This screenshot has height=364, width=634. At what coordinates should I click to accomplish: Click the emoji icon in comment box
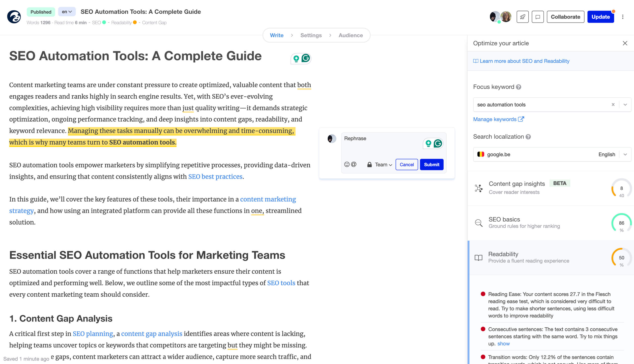347,164
